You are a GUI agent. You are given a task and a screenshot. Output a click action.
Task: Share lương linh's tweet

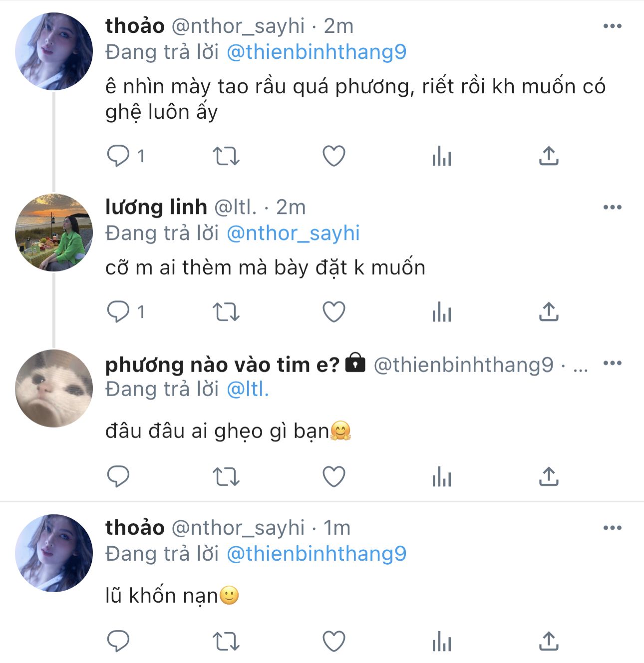click(x=549, y=312)
